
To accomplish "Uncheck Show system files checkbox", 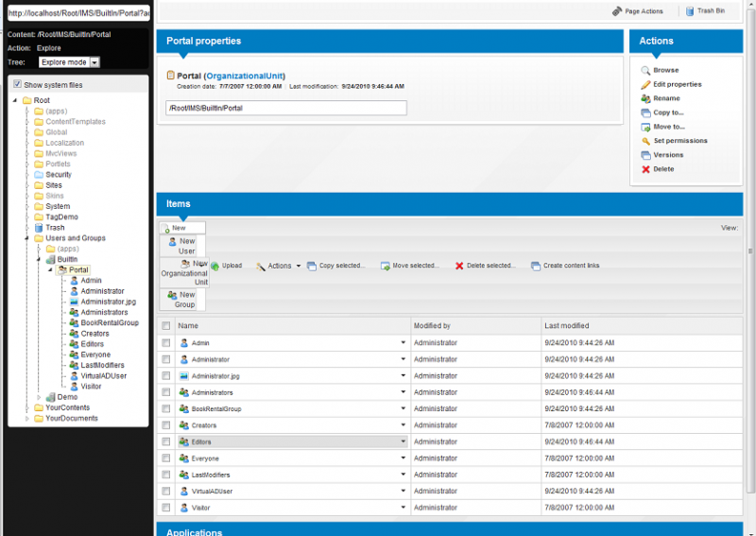I will coord(17,84).
